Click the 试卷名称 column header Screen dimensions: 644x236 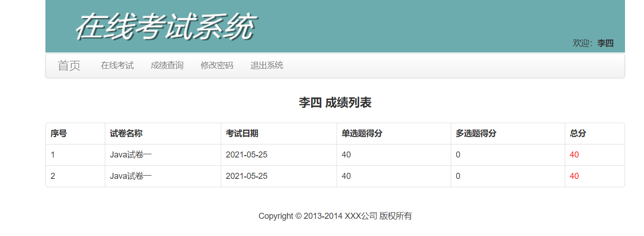pos(126,133)
